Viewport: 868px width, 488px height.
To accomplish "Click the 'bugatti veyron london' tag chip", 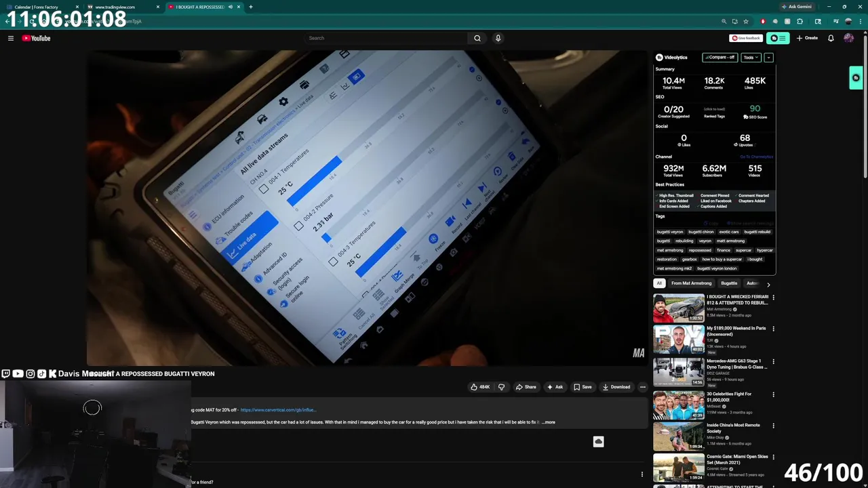I will [717, 268].
